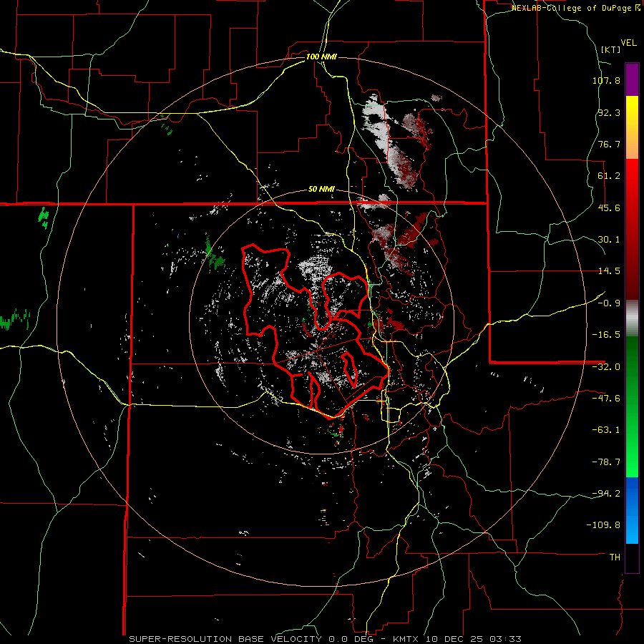Click the 107.8 velocity scale value
The image size is (644, 644).
click(x=606, y=80)
